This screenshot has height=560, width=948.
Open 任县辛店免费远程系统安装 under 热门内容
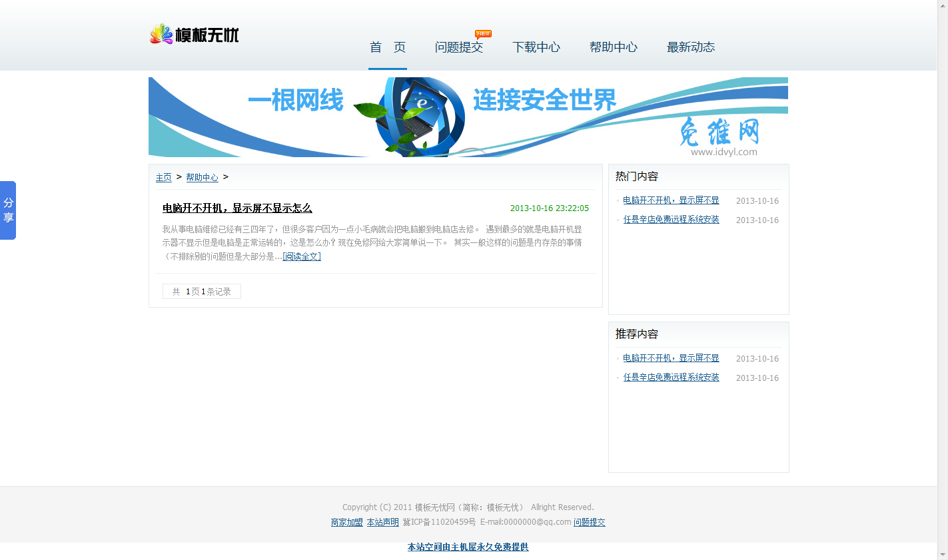[x=671, y=220]
